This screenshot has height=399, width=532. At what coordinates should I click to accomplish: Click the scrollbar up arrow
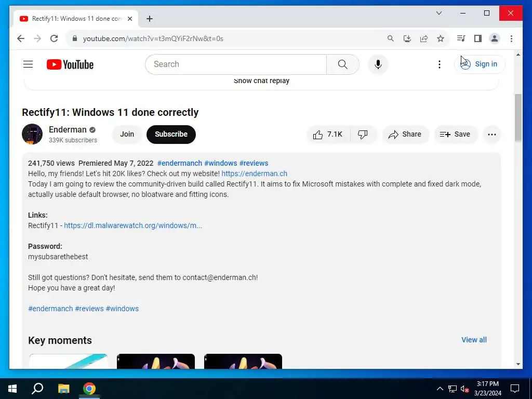518,54
